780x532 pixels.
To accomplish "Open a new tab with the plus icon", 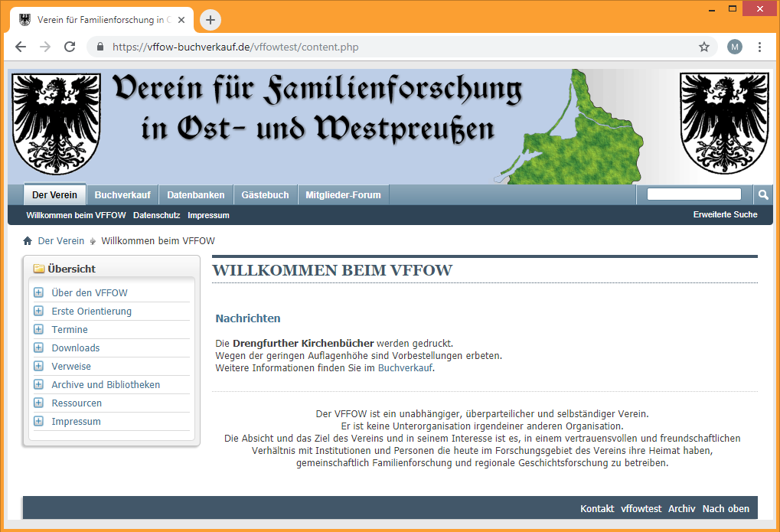I will pos(210,20).
